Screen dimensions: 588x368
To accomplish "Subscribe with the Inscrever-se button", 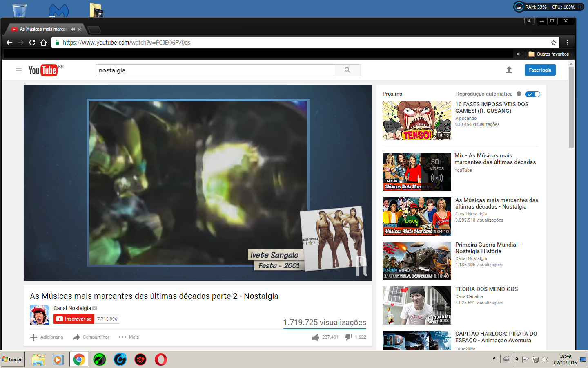I will coord(74,319).
